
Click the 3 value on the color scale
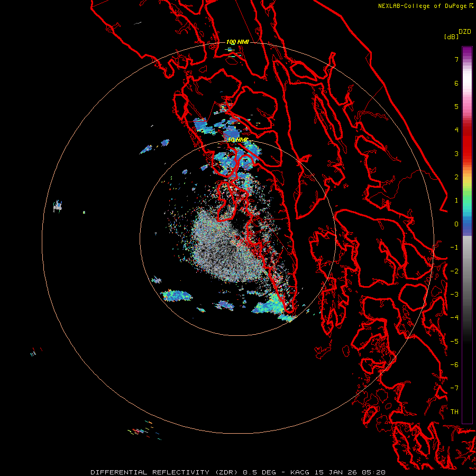(x=456, y=153)
